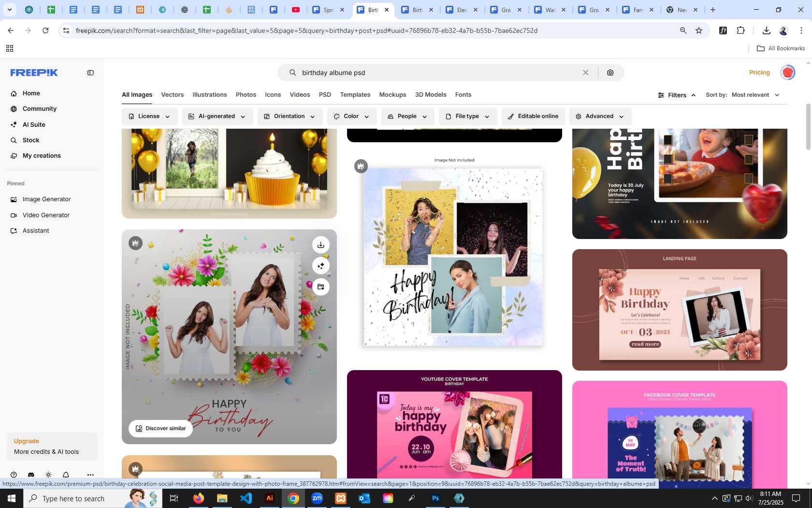Expand the Advanced filter dropdown
This screenshot has width=812, height=508.
[600, 117]
